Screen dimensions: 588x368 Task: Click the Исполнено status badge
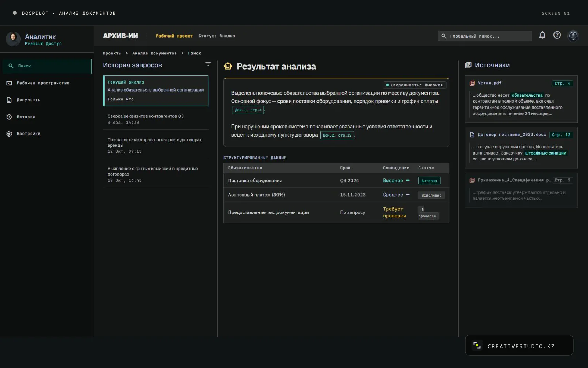point(431,195)
